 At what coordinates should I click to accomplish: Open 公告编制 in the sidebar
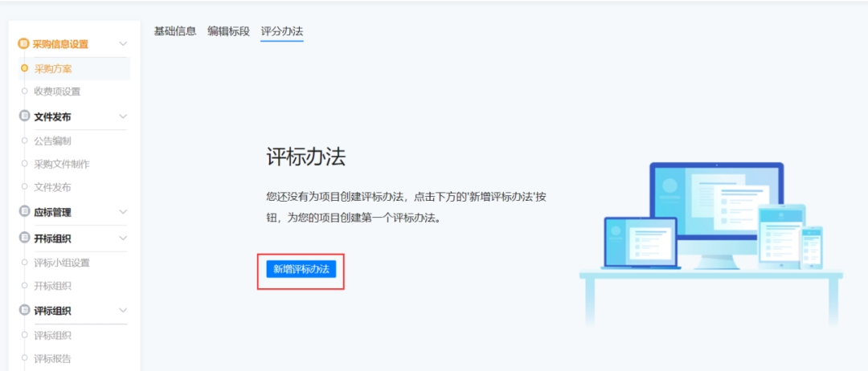click(52, 141)
